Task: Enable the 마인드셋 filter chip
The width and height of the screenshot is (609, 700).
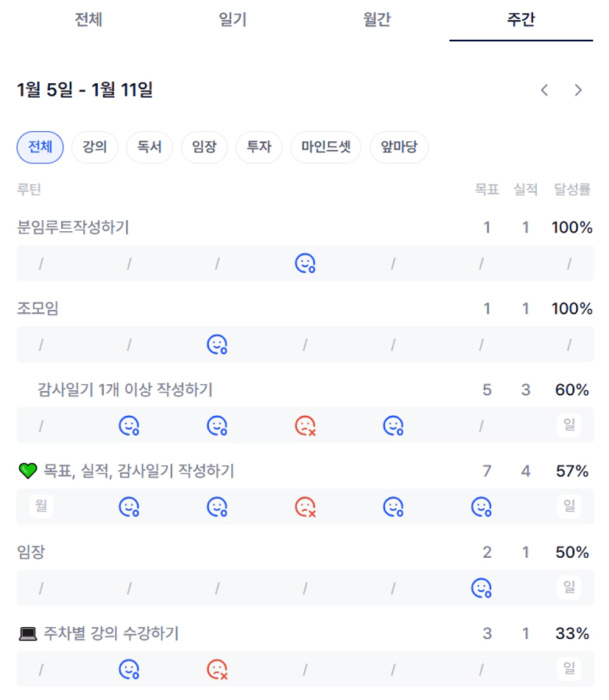Action: pos(325,147)
